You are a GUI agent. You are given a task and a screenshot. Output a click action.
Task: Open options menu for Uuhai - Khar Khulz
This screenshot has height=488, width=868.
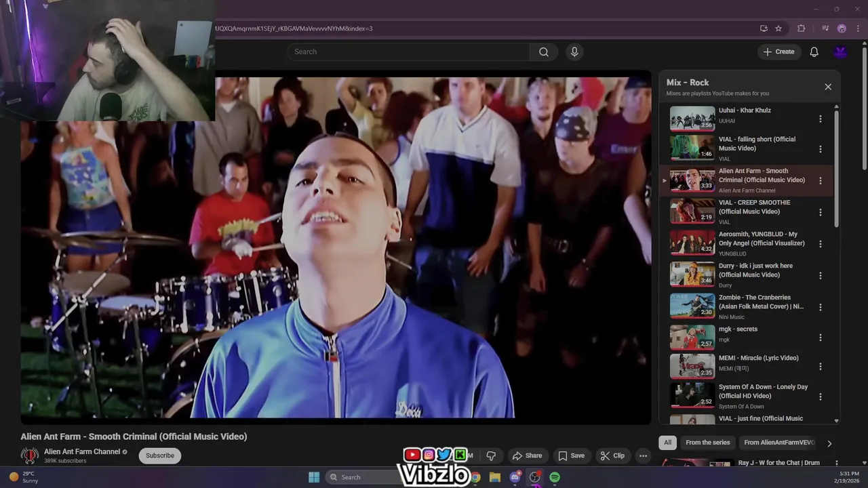(x=820, y=119)
